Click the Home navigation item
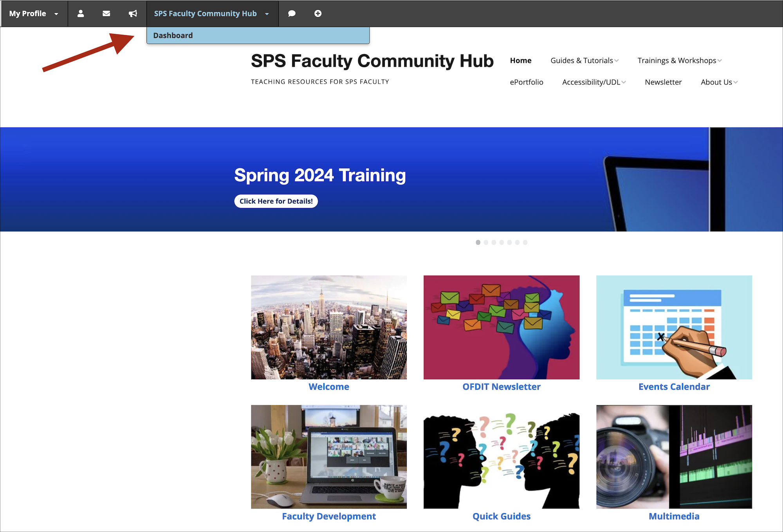The image size is (783, 532). tap(521, 60)
